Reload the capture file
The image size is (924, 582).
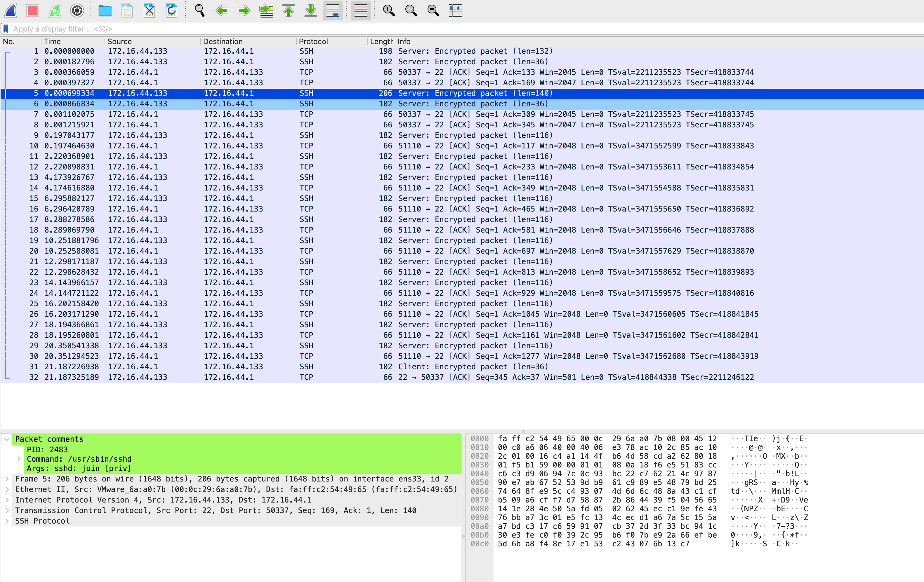171,10
